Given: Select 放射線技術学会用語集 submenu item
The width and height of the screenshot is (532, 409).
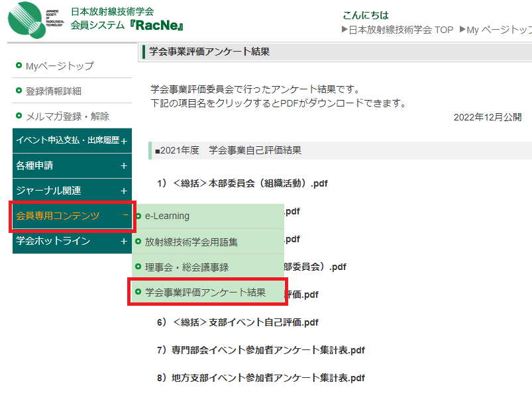Looking at the screenshot, I should click(191, 242).
